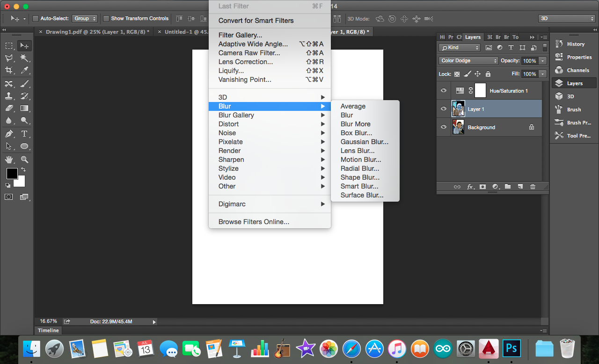
Task: Open the Properties panel button
Action: (x=574, y=57)
